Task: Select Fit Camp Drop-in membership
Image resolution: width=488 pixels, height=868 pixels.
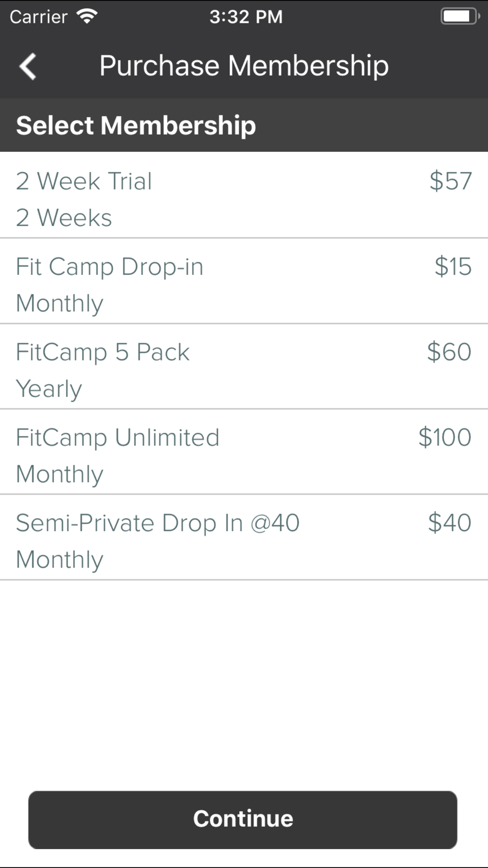Action: [x=244, y=281]
